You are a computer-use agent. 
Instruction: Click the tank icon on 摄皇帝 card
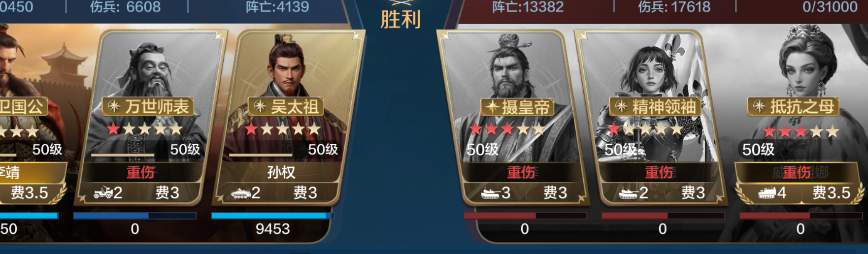pos(490,193)
